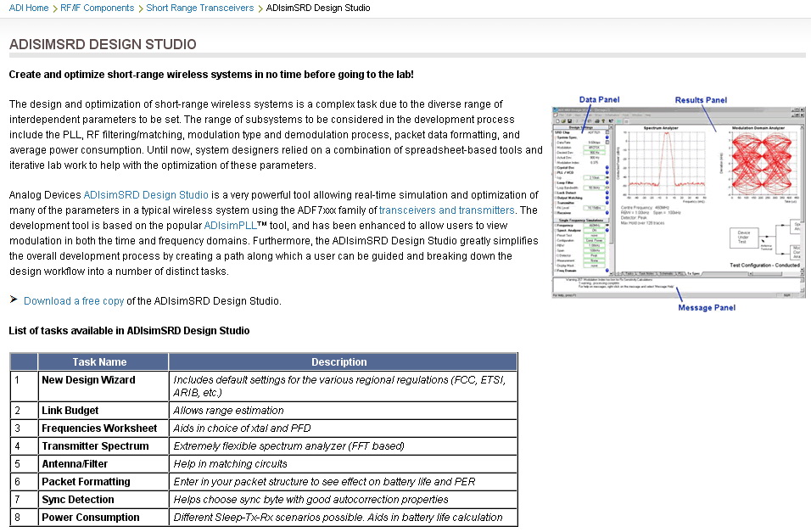The height and width of the screenshot is (532, 811).
Task: Follow the transceivers and transmitters link
Action: point(447,210)
